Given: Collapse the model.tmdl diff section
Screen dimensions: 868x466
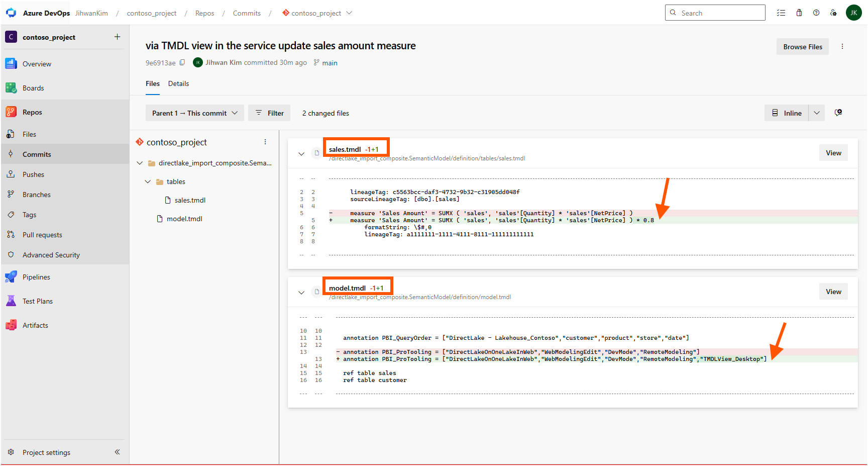Looking at the screenshot, I should click(x=301, y=293).
